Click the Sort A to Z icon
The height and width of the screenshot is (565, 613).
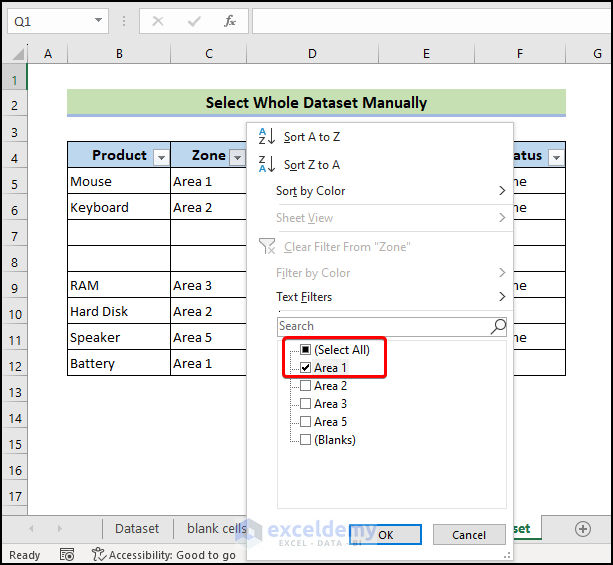coord(267,136)
